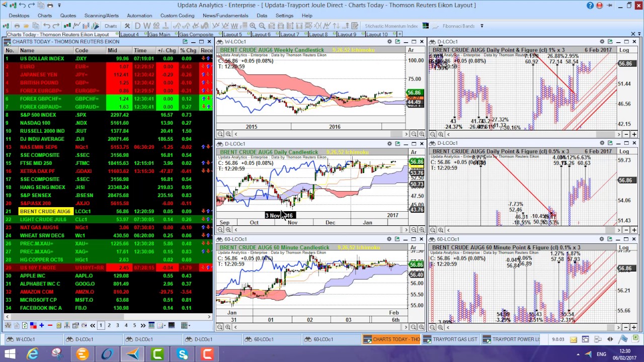Go to next watchlist pages double arrow

coord(143,325)
